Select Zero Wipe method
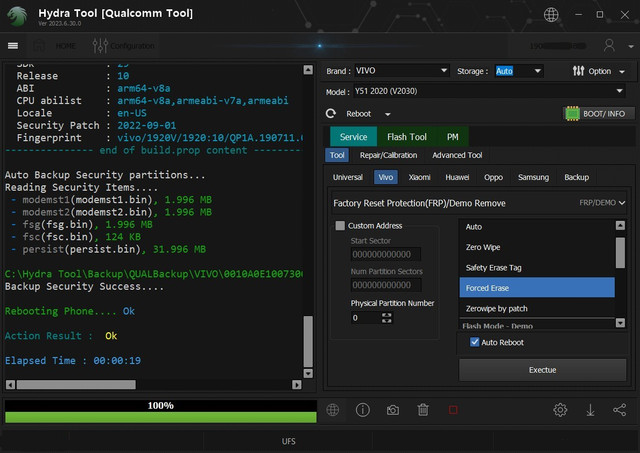 pyautogui.click(x=537, y=247)
